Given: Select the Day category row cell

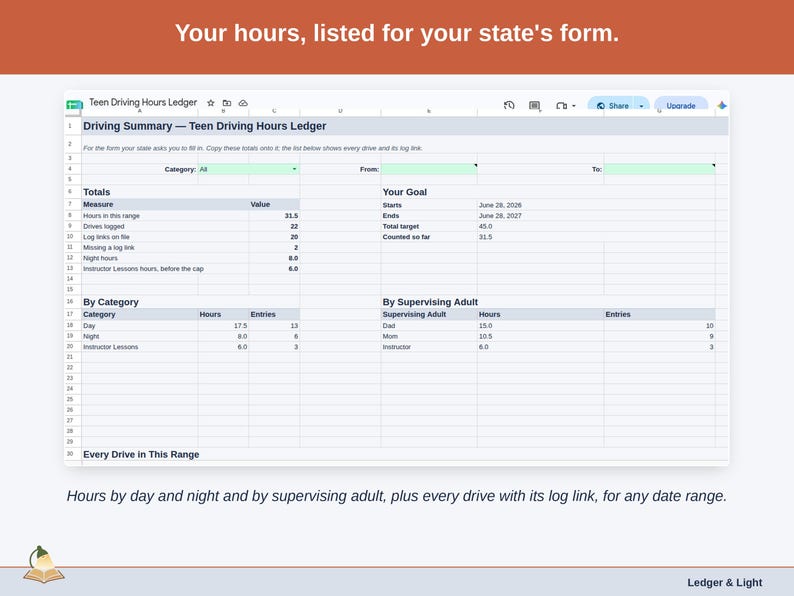Looking at the screenshot, I should pyautogui.click(x=140, y=326).
